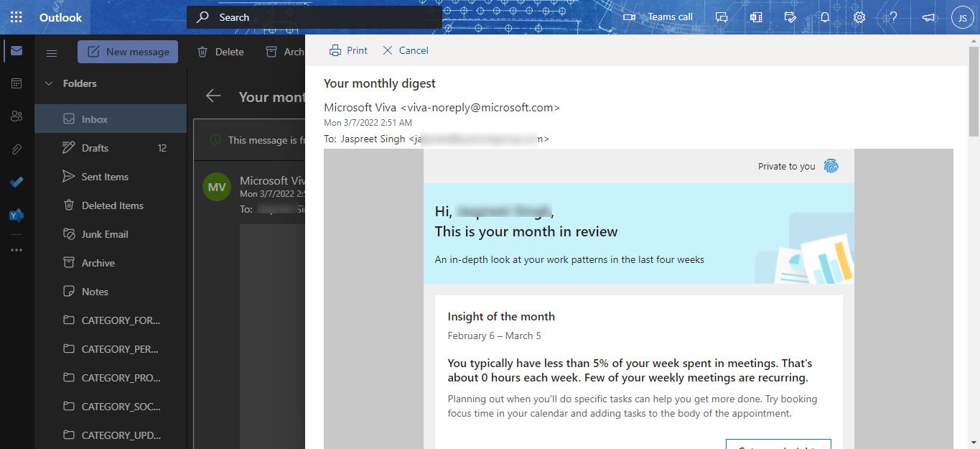Click the 'Private to you' label

787,166
